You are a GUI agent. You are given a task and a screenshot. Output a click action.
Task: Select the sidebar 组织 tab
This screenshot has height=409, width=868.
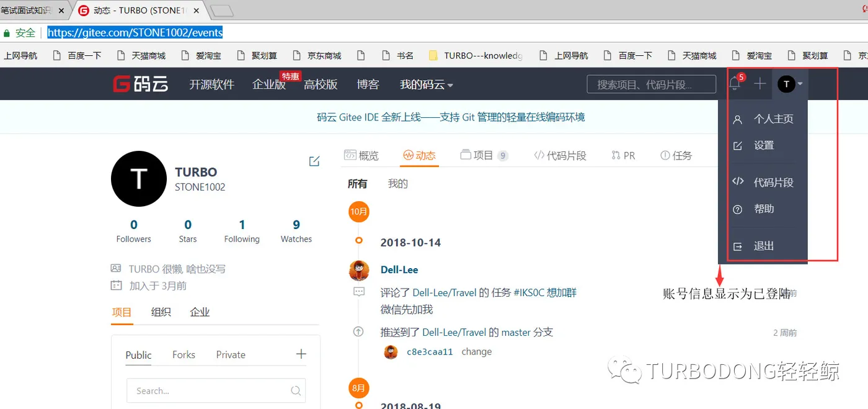pyautogui.click(x=161, y=312)
